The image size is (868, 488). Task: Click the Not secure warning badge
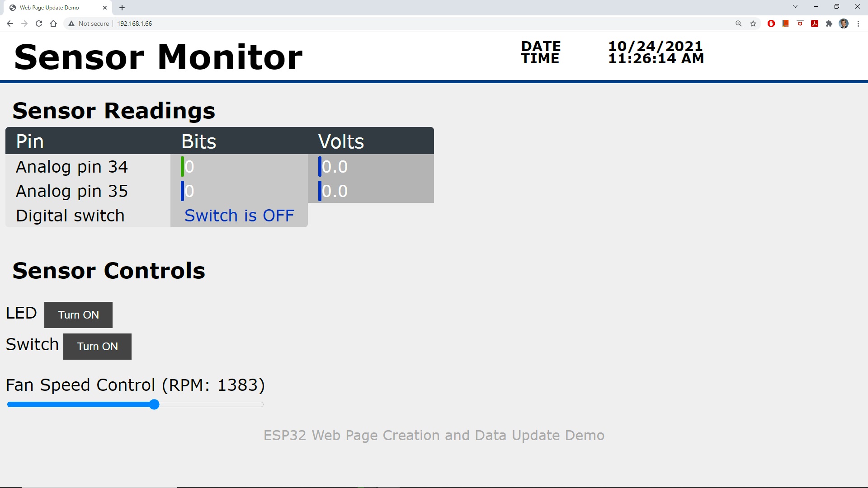point(89,23)
